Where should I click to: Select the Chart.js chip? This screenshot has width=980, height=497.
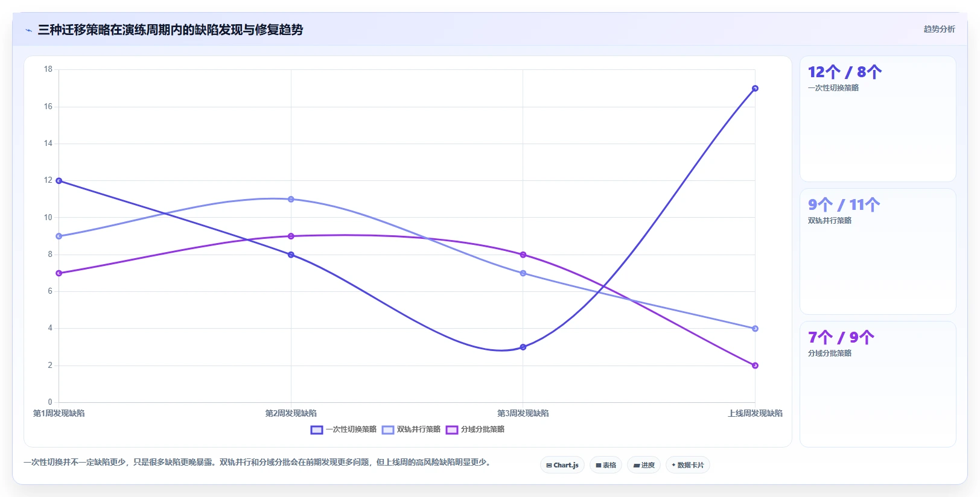[562, 465]
